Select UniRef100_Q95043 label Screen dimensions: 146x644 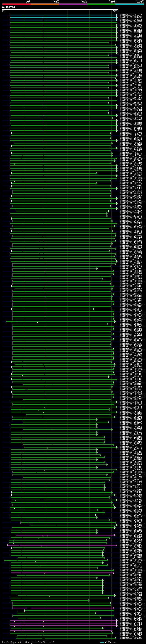(x=131, y=208)
